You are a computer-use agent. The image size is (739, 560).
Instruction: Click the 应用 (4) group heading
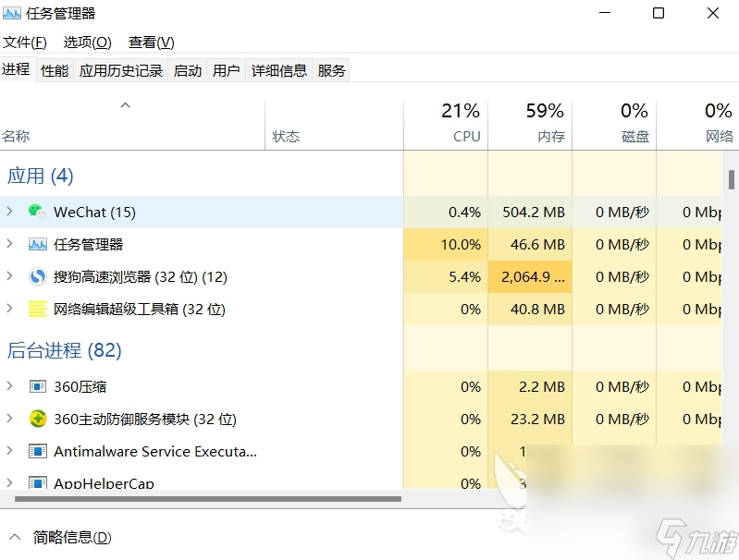click(40, 176)
